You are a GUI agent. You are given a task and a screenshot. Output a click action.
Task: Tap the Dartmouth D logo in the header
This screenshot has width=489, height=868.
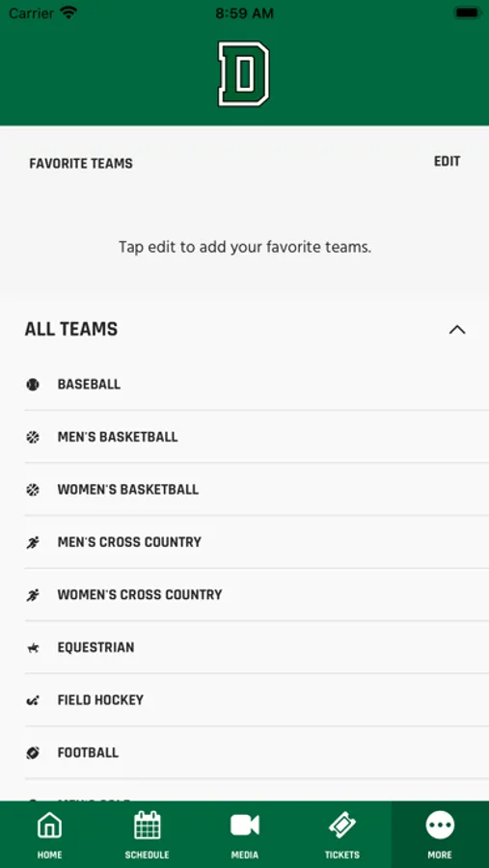244,73
